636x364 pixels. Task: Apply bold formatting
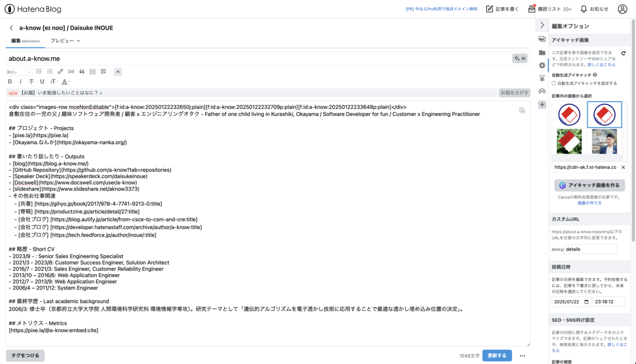(x=10, y=82)
